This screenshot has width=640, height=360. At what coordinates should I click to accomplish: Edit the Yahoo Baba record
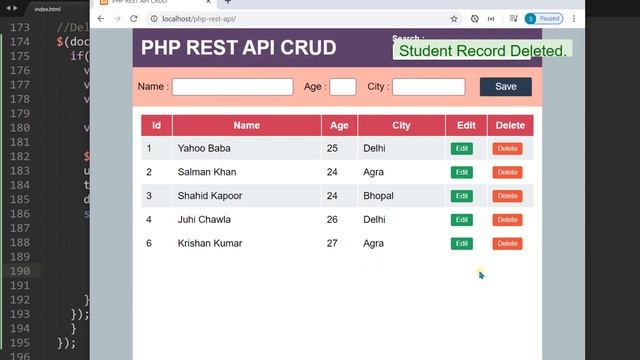pos(462,149)
